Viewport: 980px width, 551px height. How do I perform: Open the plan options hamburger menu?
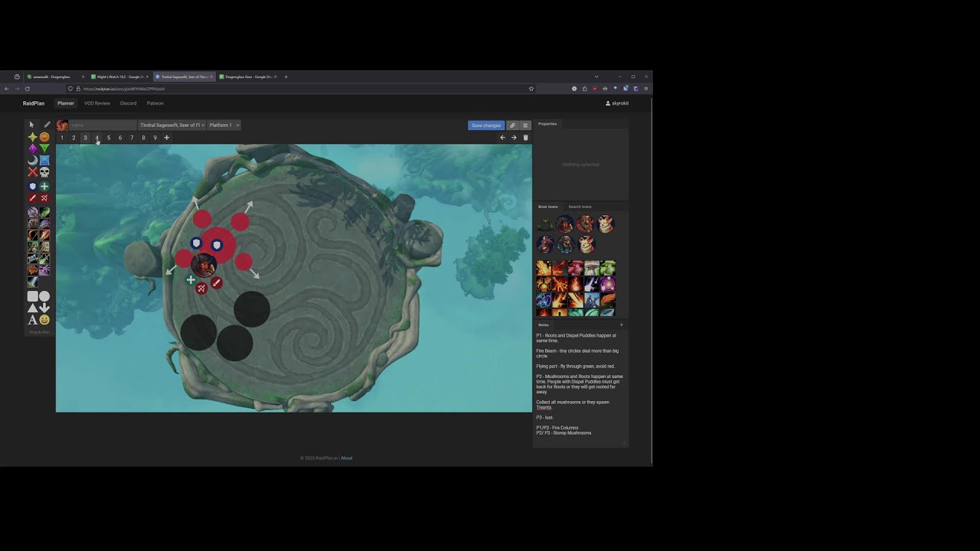[x=525, y=126]
